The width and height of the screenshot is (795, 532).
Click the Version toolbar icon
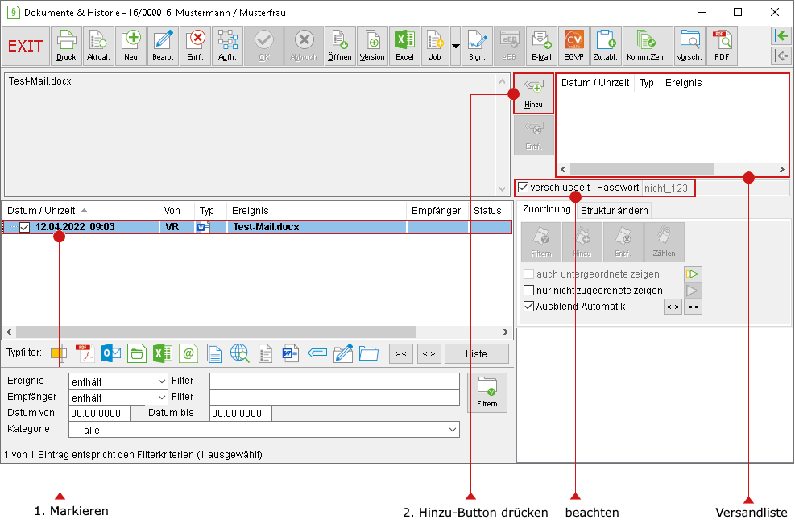coord(372,46)
